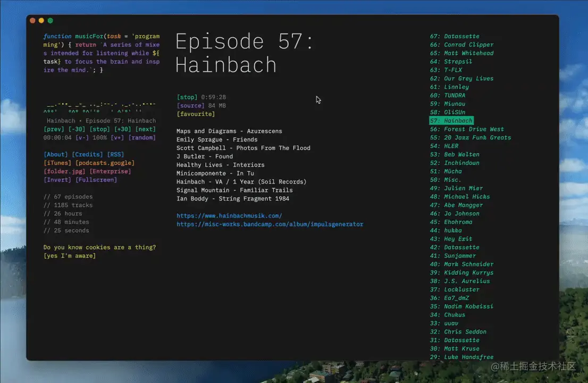Select episode 48: Michael Hicks
The width and height of the screenshot is (588, 383).
pyautogui.click(x=460, y=197)
